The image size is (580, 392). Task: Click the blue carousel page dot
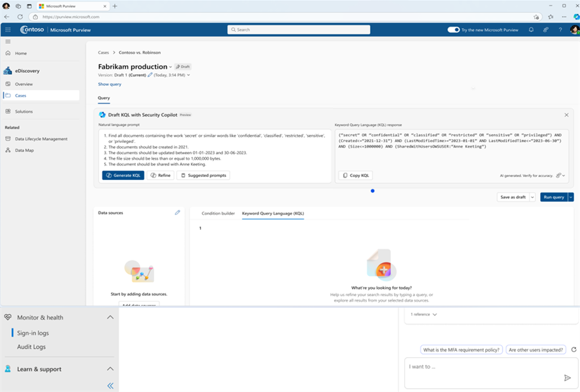pyautogui.click(x=373, y=191)
